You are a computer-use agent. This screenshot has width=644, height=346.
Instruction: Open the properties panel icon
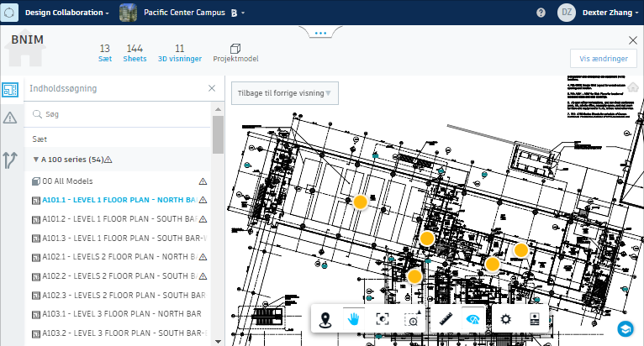535,319
